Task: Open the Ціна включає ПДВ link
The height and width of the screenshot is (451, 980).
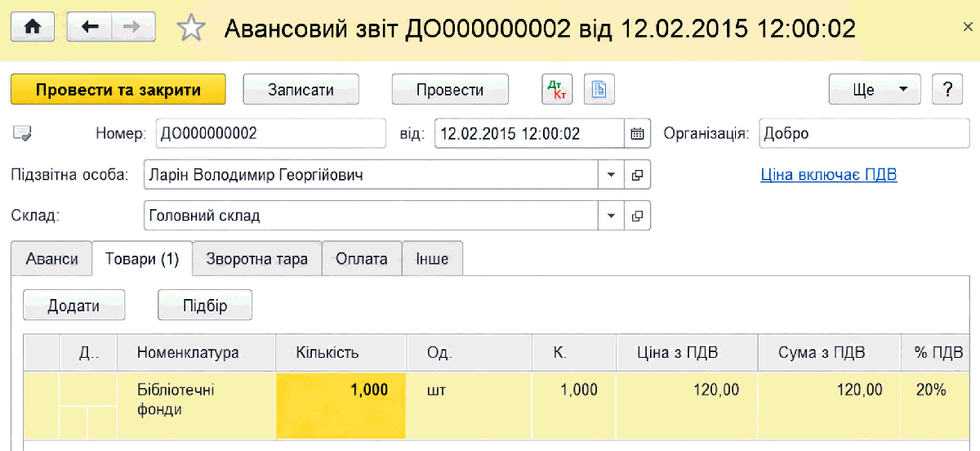Action: [x=829, y=175]
